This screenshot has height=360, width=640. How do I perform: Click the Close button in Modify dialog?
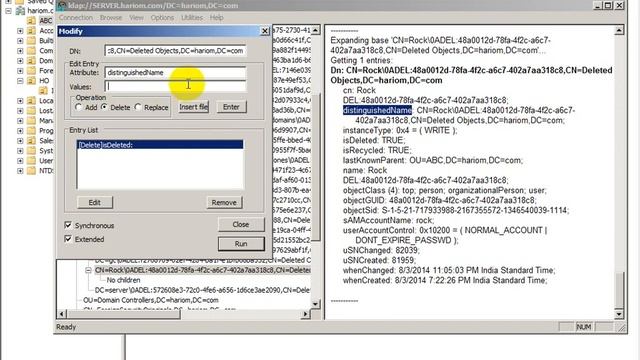tap(241, 224)
